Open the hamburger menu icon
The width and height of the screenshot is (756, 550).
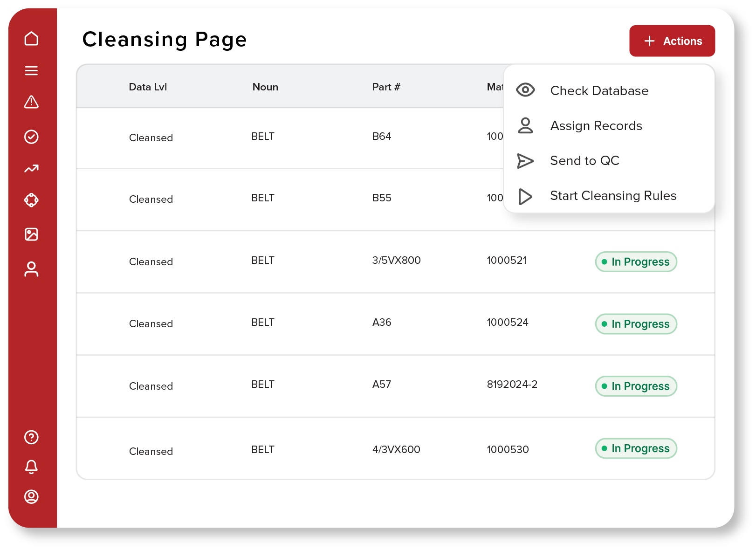31,70
